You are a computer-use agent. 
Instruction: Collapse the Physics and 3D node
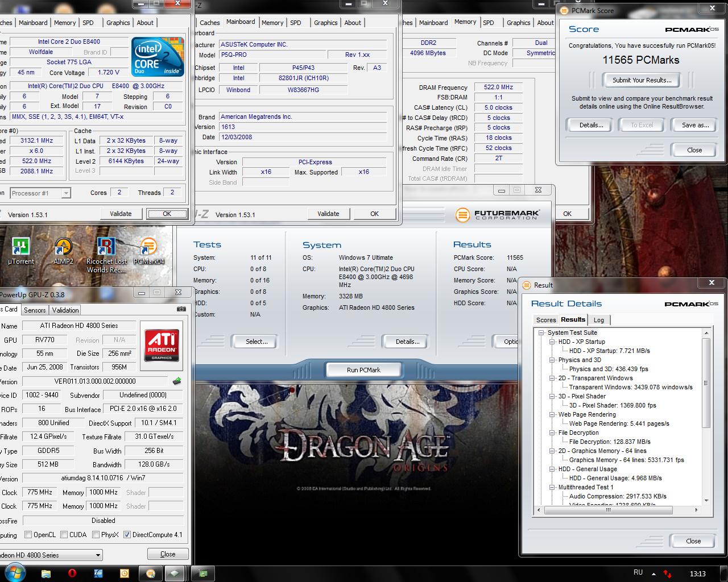tap(552, 360)
